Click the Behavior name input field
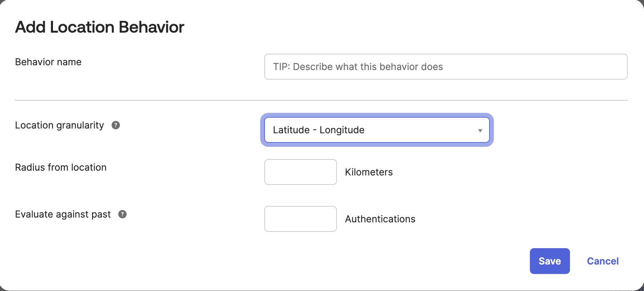 pyautogui.click(x=445, y=67)
